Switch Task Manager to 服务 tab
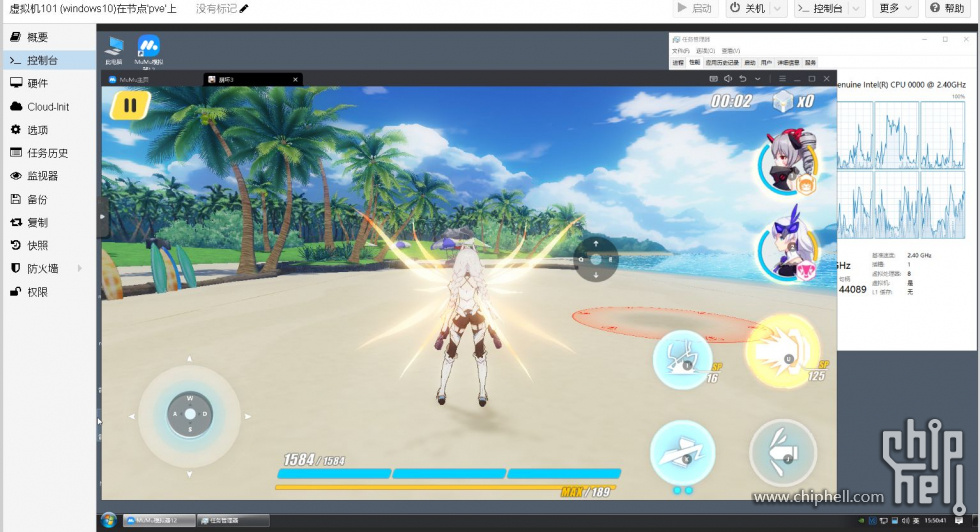The width and height of the screenshot is (980, 532). 810,63
